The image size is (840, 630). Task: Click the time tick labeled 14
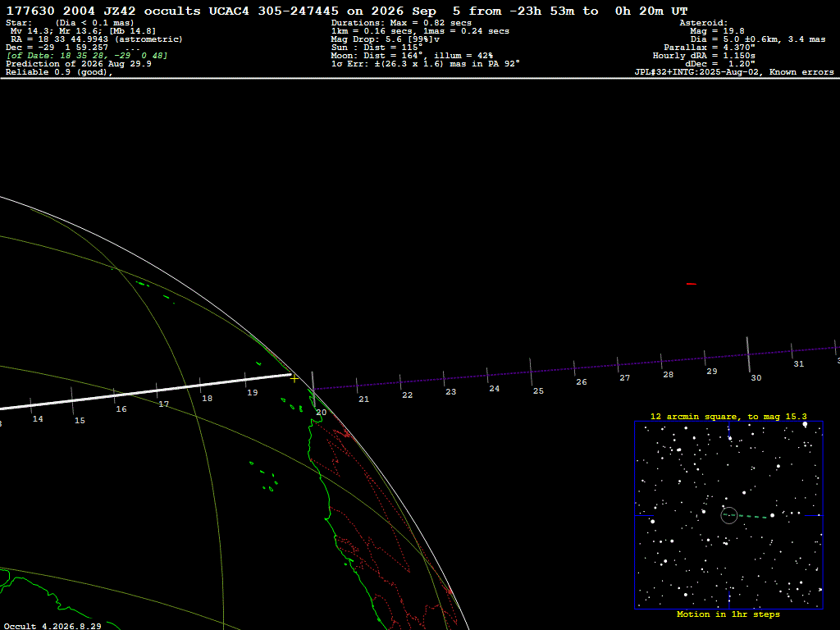(x=30, y=405)
